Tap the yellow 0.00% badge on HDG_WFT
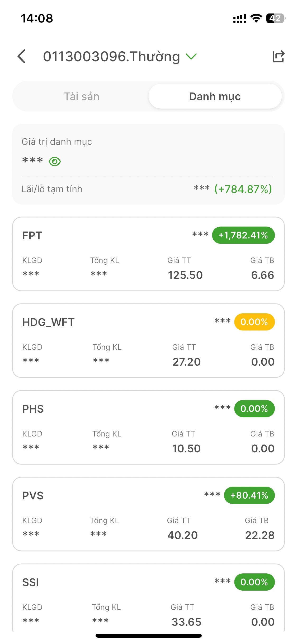Image resolution: width=297 pixels, height=644 pixels. pyautogui.click(x=254, y=322)
